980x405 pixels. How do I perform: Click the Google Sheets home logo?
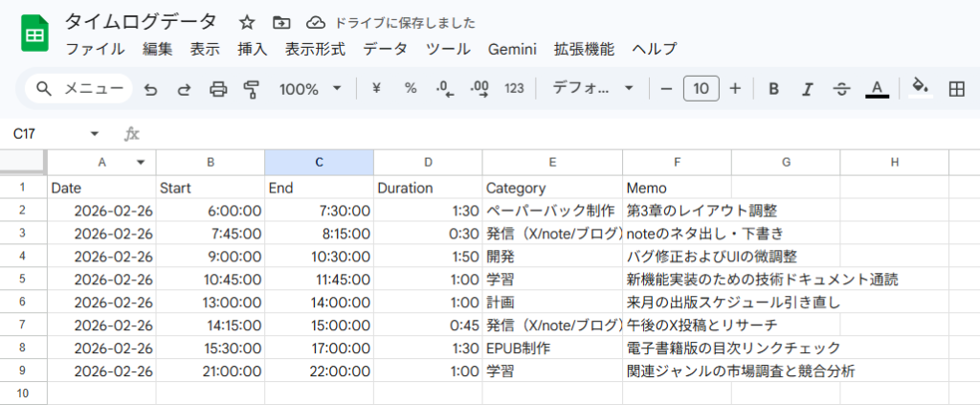click(x=35, y=34)
